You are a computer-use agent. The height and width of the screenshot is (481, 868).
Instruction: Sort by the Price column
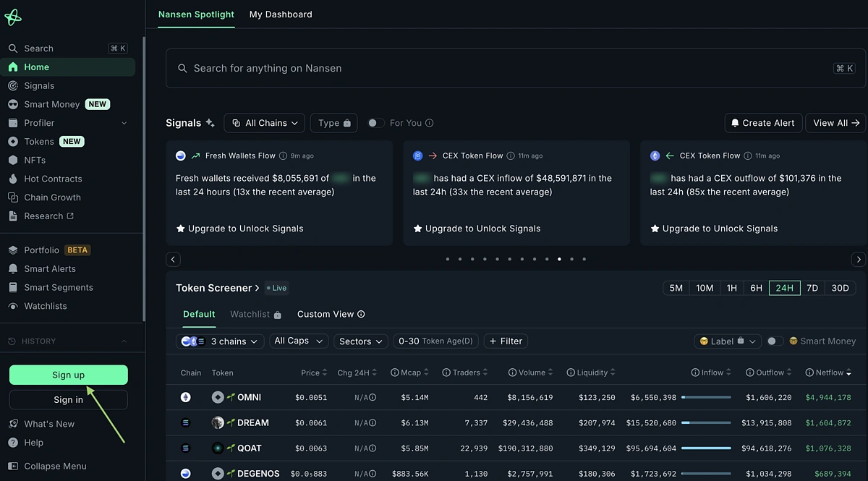click(315, 373)
